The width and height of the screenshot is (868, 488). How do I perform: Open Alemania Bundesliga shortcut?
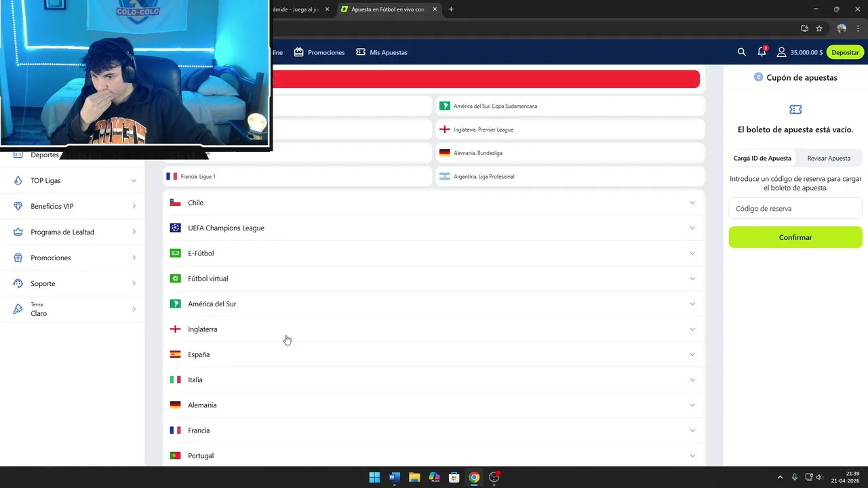coord(570,153)
